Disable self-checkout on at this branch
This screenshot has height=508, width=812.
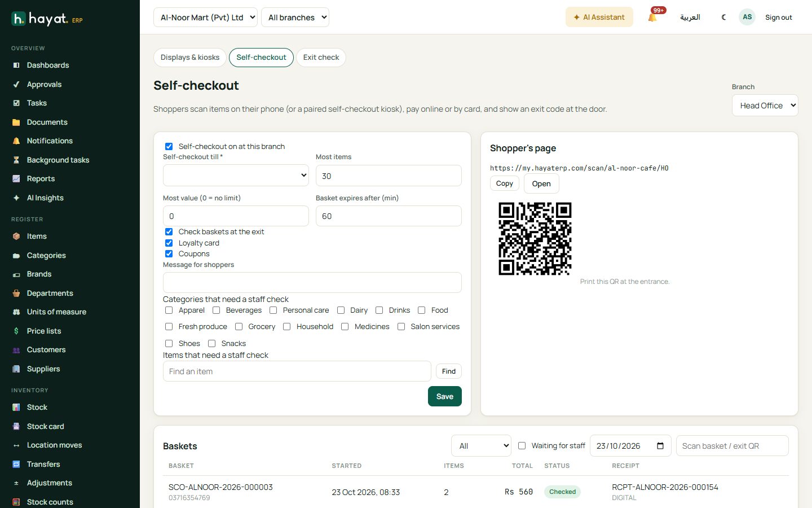point(169,146)
